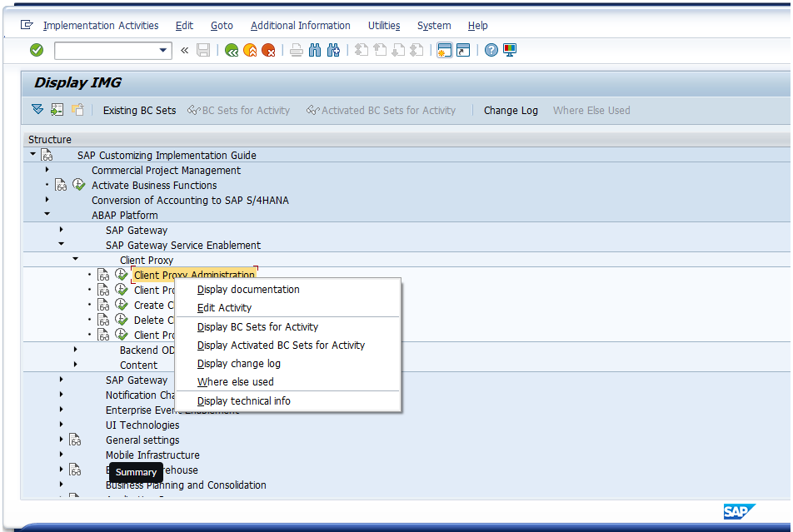This screenshot has width=793, height=532.
Task: Choose Display BC Sets for Activity context entry
Action: [288, 326]
